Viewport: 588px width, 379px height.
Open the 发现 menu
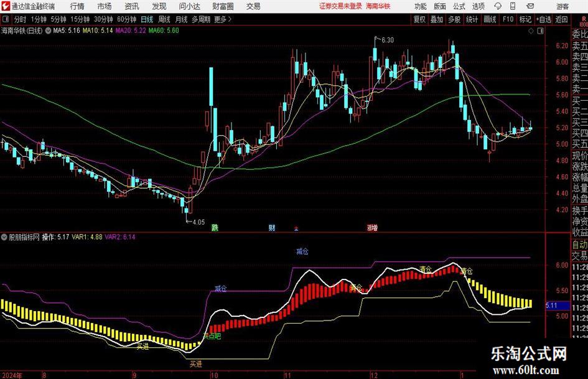(x=159, y=6)
